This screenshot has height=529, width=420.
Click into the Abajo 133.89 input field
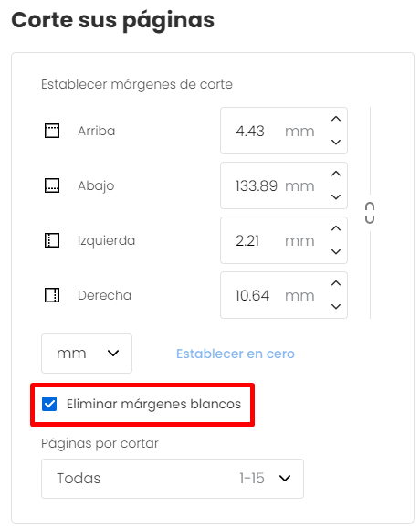pyautogui.click(x=284, y=185)
